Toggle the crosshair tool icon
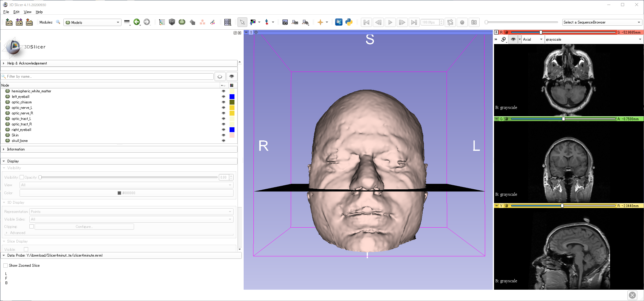The image size is (644, 301). (x=320, y=22)
